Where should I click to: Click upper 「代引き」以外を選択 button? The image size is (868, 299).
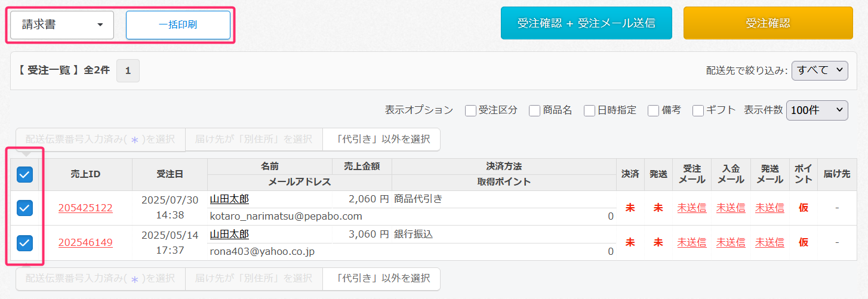click(x=382, y=139)
